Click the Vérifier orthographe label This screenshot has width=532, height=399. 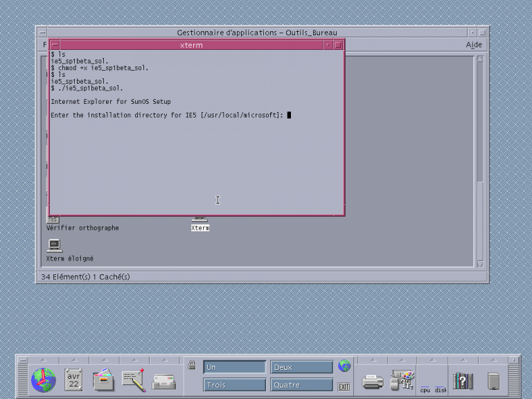[82, 228]
